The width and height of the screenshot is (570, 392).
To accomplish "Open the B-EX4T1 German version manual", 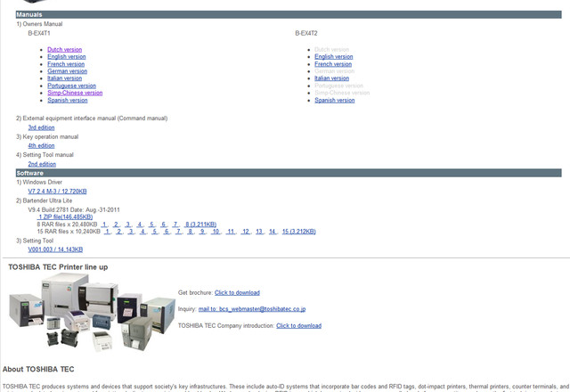I will pyautogui.click(x=68, y=71).
